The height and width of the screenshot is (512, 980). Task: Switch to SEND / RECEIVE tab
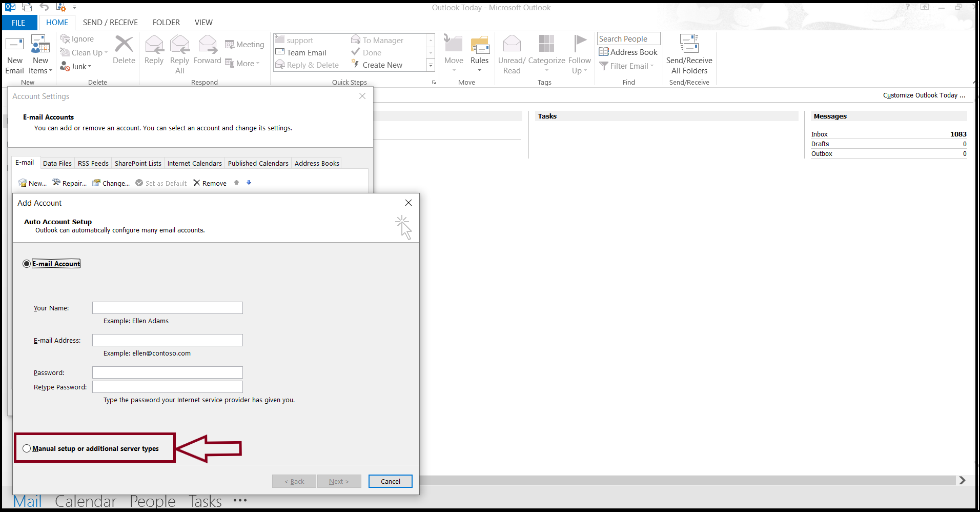(110, 23)
